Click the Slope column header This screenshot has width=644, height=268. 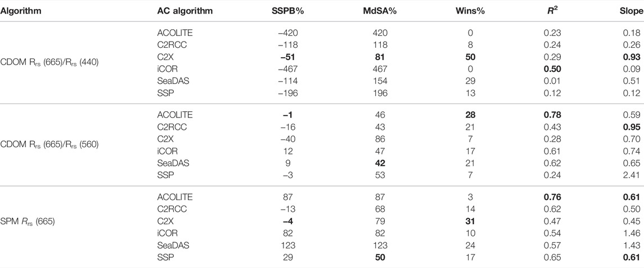(632, 11)
